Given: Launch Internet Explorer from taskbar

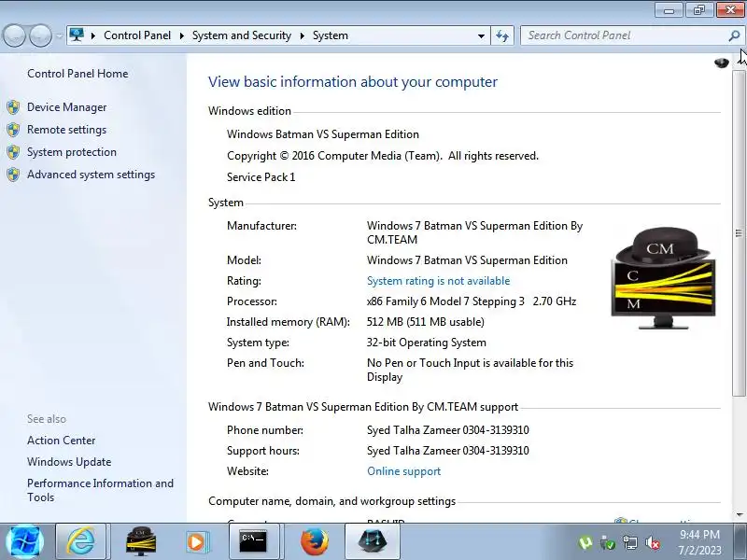Looking at the screenshot, I should 80,542.
